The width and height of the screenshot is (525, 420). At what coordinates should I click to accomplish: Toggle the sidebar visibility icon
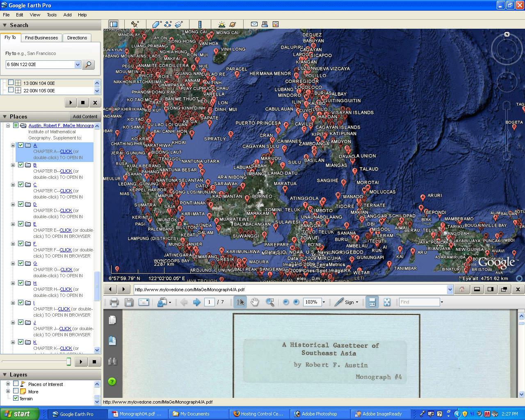click(x=114, y=24)
